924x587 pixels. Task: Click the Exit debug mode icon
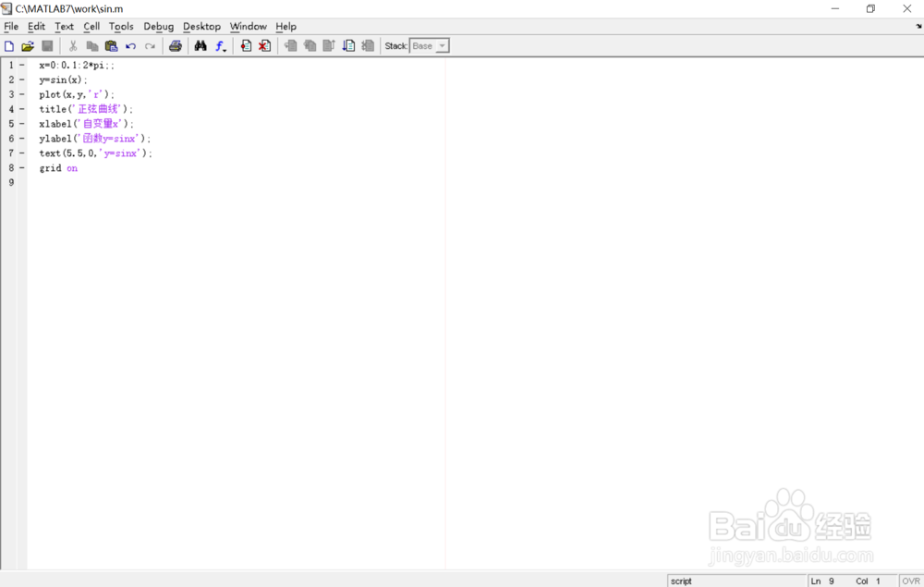368,46
